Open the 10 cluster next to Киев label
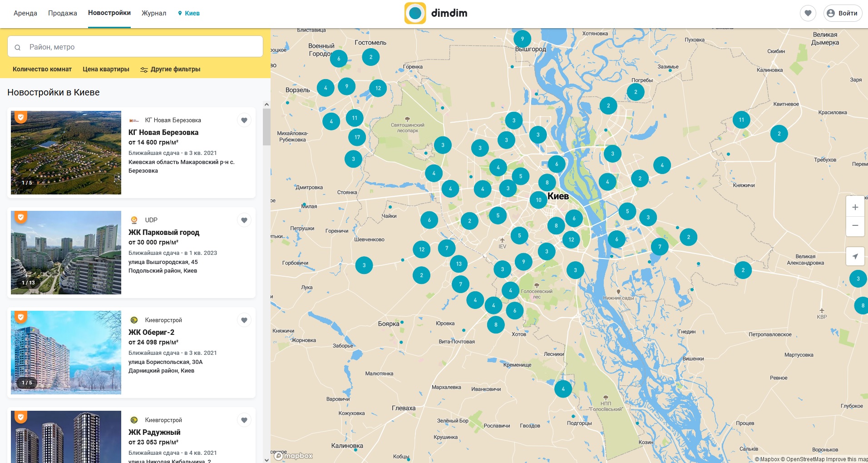The width and height of the screenshot is (868, 463). tap(538, 199)
